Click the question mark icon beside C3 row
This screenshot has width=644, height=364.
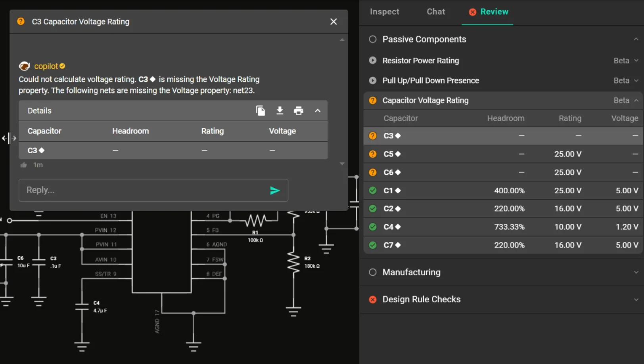click(372, 136)
